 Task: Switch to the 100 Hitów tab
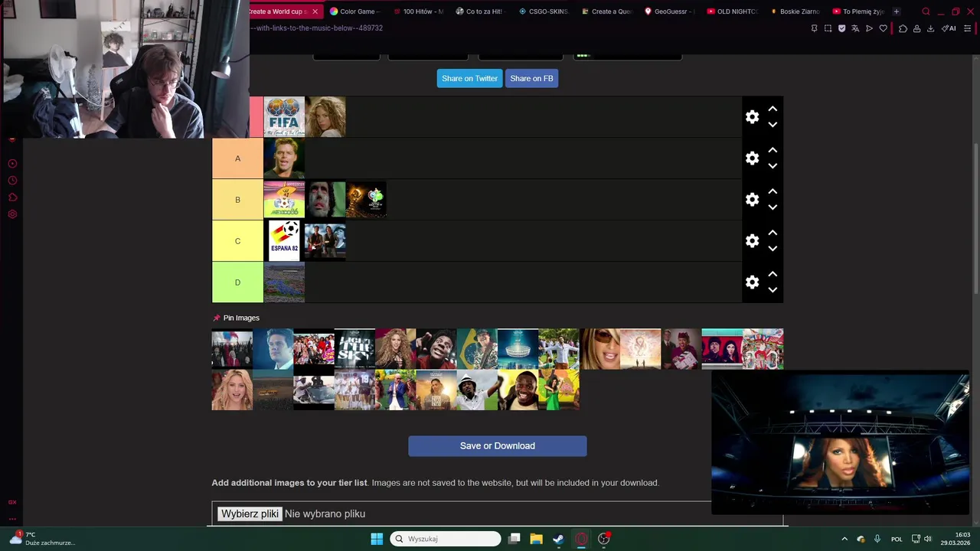click(418, 11)
